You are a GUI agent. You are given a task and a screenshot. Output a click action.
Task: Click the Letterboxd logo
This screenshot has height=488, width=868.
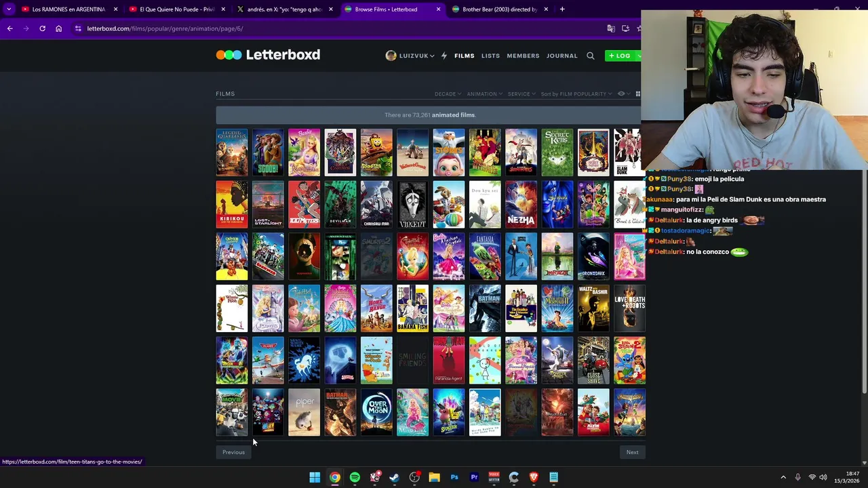pos(268,55)
